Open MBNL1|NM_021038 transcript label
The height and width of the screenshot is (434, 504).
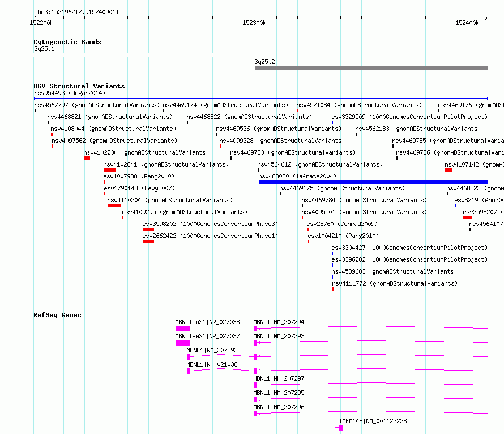point(212,364)
